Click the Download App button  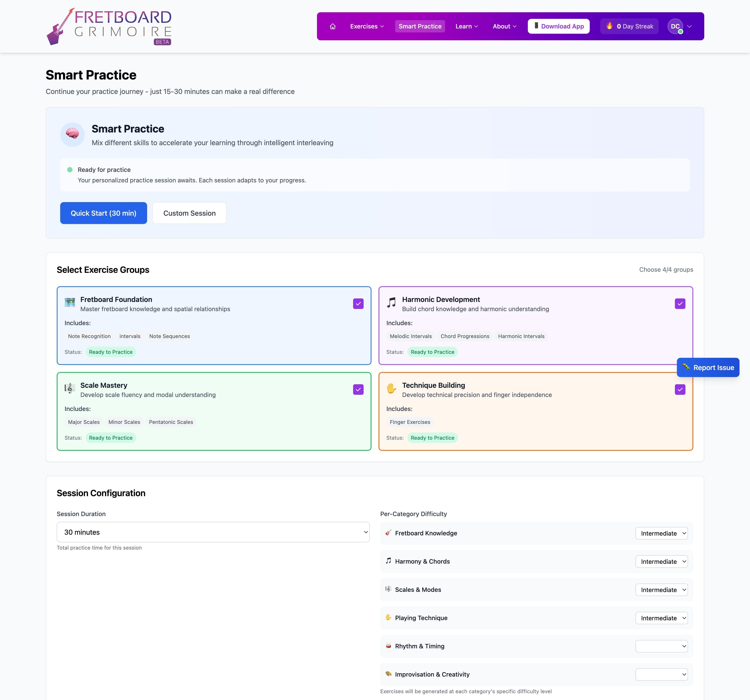pos(558,26)
